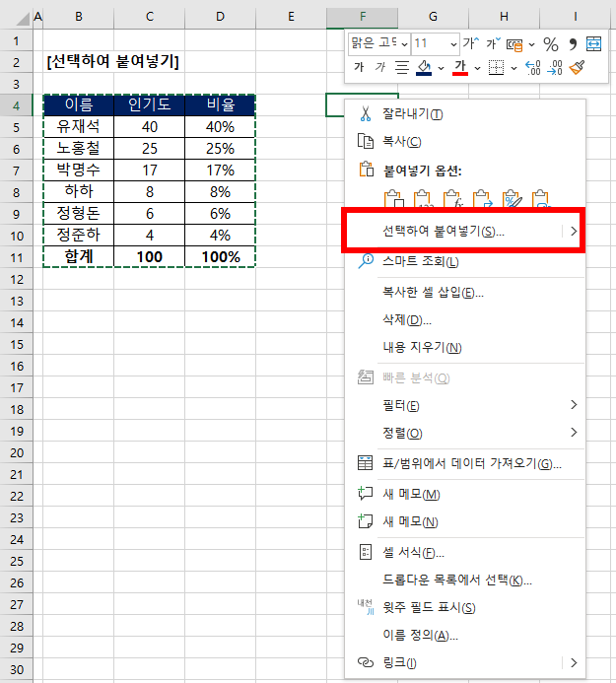Click the decrease font size icon
Viewport: 616px width, 683px height.
(494, 43)
